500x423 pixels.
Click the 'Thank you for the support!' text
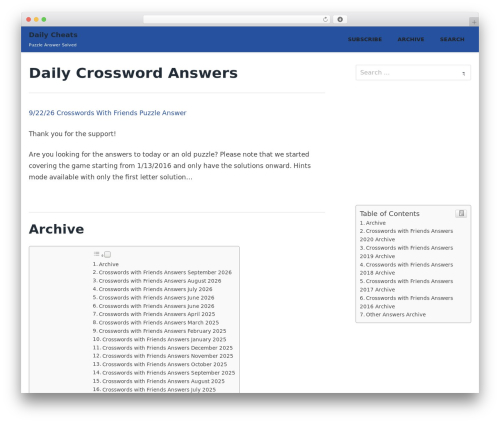[x=72, y=134]
